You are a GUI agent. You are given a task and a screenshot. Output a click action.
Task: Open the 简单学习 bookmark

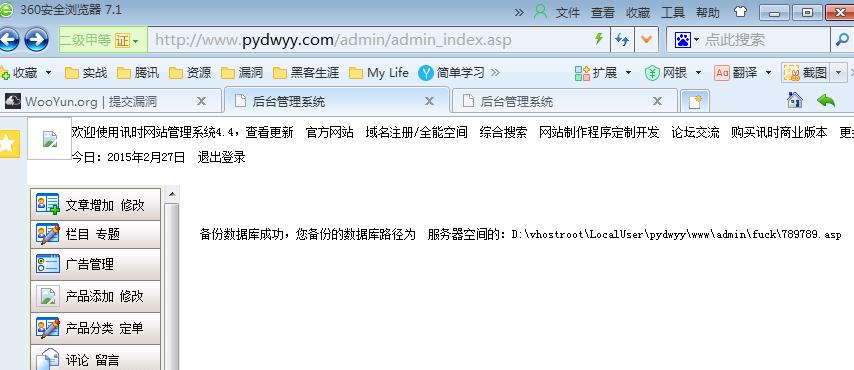452,72
